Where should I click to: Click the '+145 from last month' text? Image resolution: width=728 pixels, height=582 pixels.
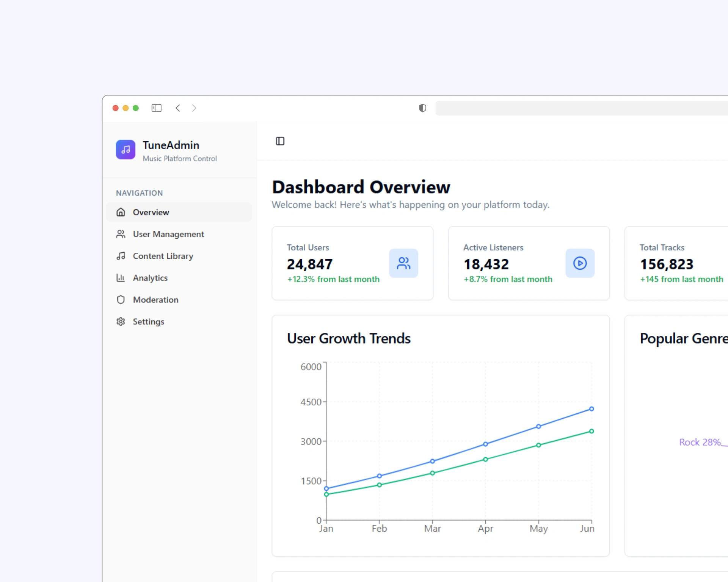click(682, 279)
